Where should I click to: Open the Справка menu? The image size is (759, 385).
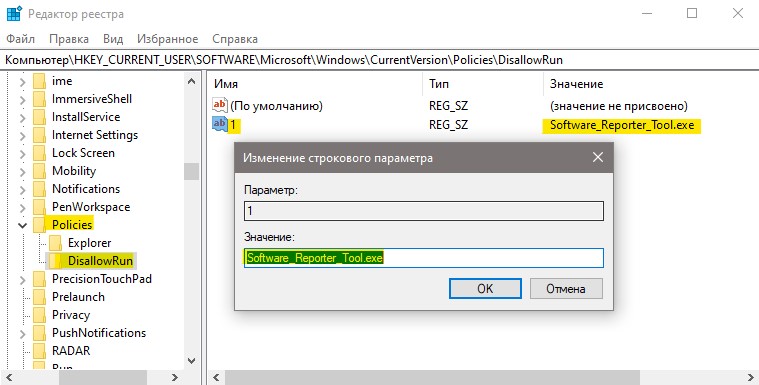click(x=235, y=39)
